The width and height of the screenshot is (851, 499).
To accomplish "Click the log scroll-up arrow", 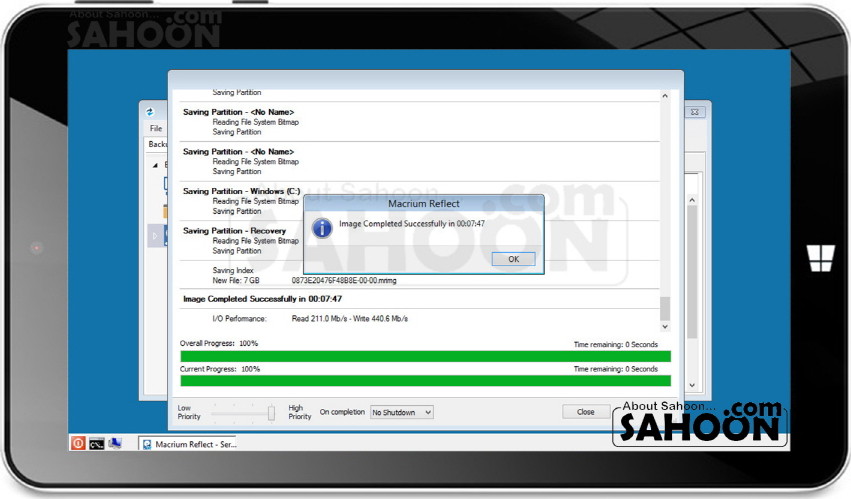I will [665, 96].
